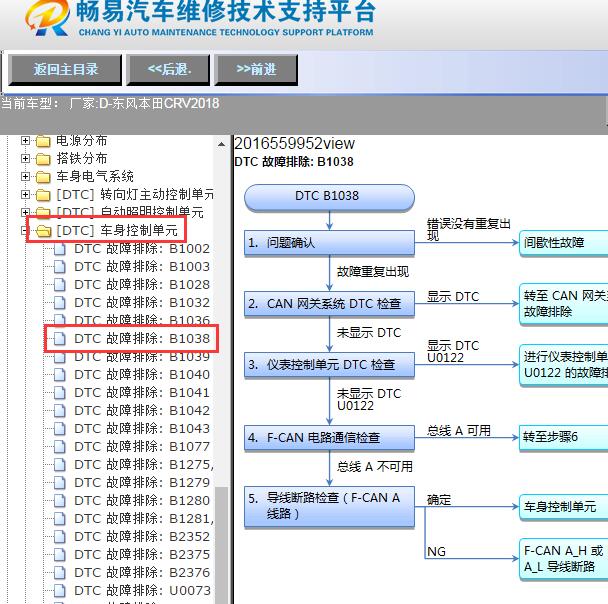
Task: Click step 5. 导线断路检查 box
Action: pos(329,507)
